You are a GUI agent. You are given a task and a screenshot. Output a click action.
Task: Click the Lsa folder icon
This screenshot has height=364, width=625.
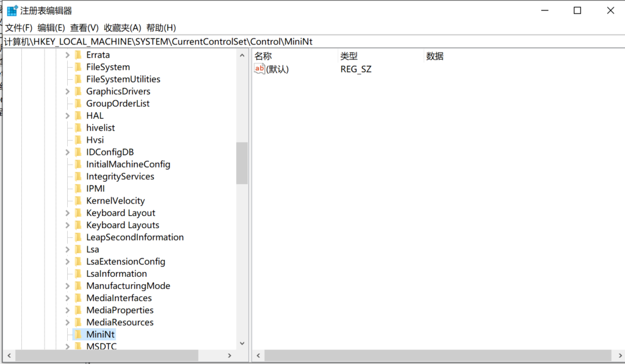(79, 249)
